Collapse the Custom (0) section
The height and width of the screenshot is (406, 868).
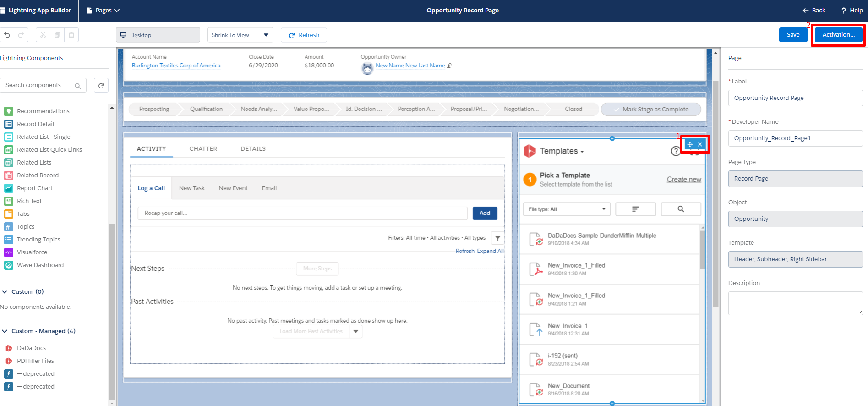click(5, 291)
